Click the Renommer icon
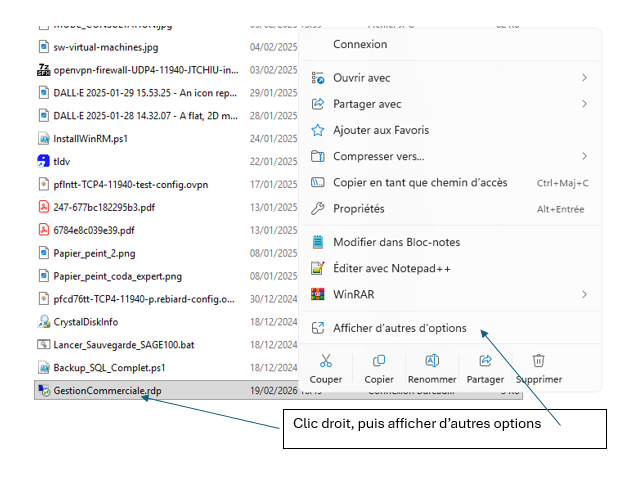 point(432,361)
